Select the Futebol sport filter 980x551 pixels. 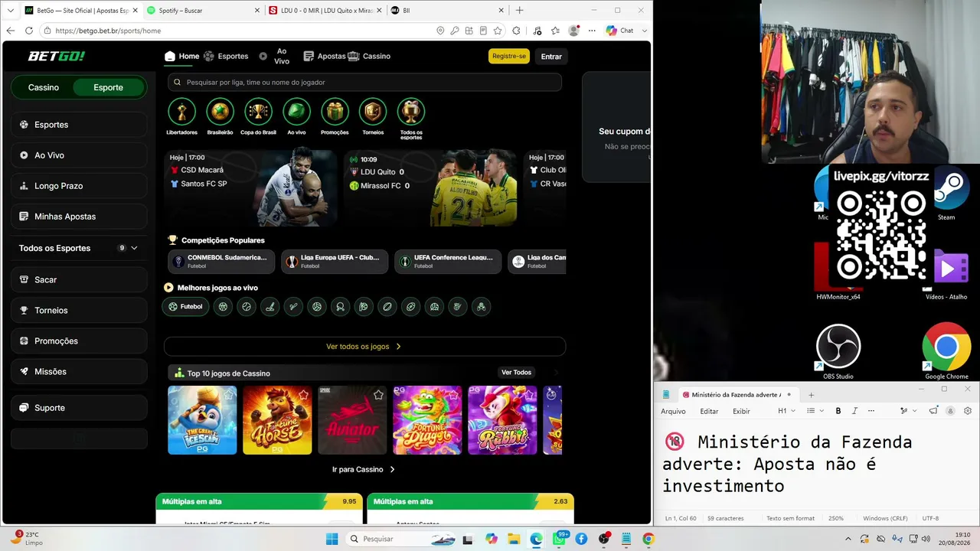point(185,307)
